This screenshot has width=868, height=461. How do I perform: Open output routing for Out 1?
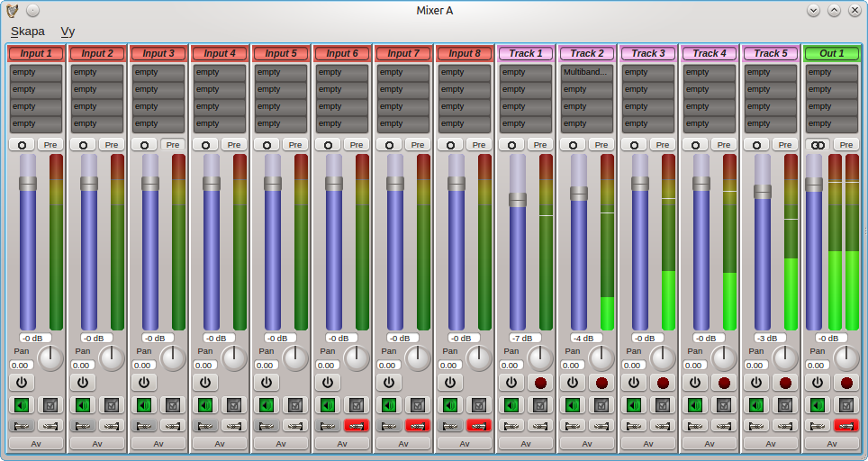tap(846, 425)
